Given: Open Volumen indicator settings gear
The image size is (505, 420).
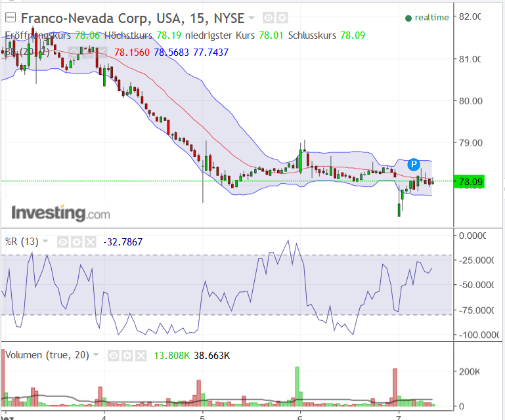Looking at the screenshot, I should 127,355.
